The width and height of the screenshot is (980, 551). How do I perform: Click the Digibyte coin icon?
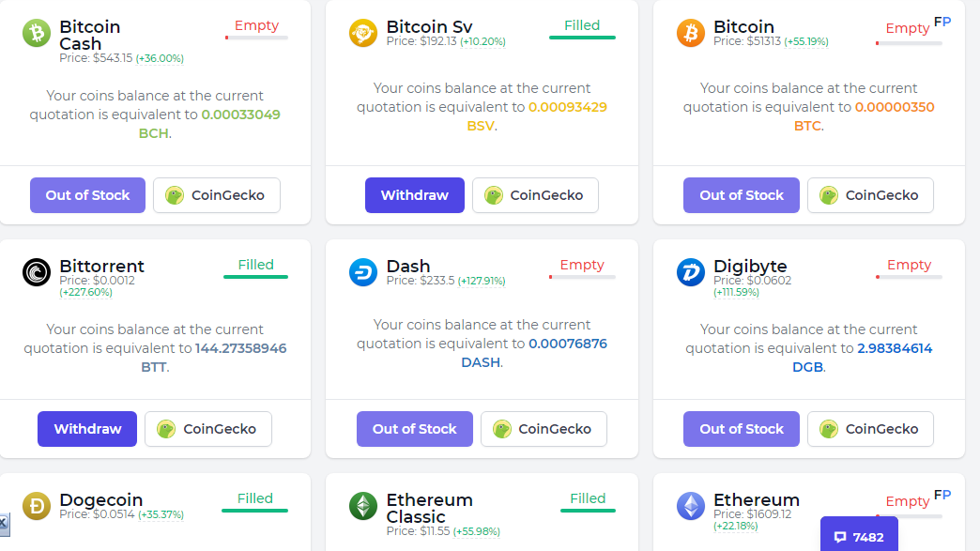click(690, 272)
